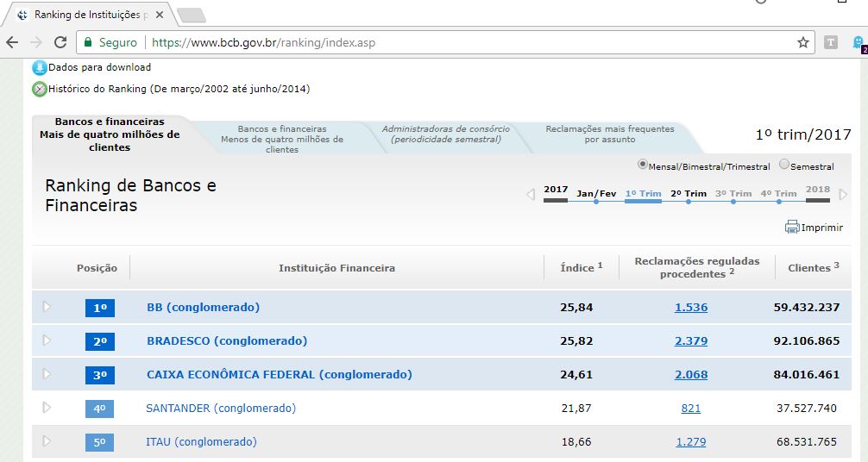Switch to Bancos Menos de quatro milhões tab
This screenshot has height=462, width=868.
[x=282, y=139]
